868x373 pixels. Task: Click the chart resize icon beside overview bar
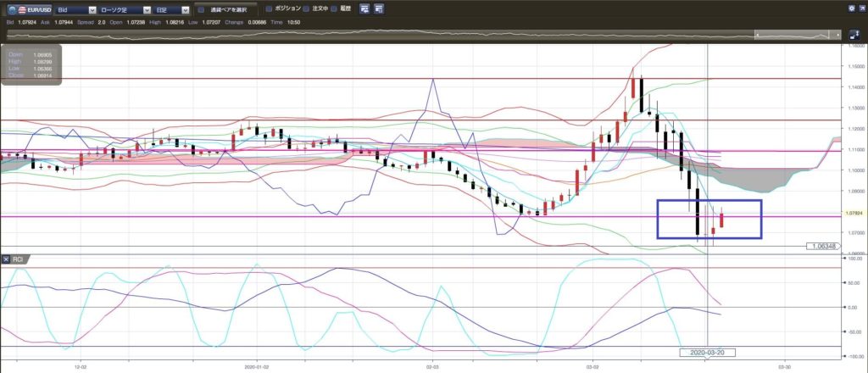click(x=854, y=34)
